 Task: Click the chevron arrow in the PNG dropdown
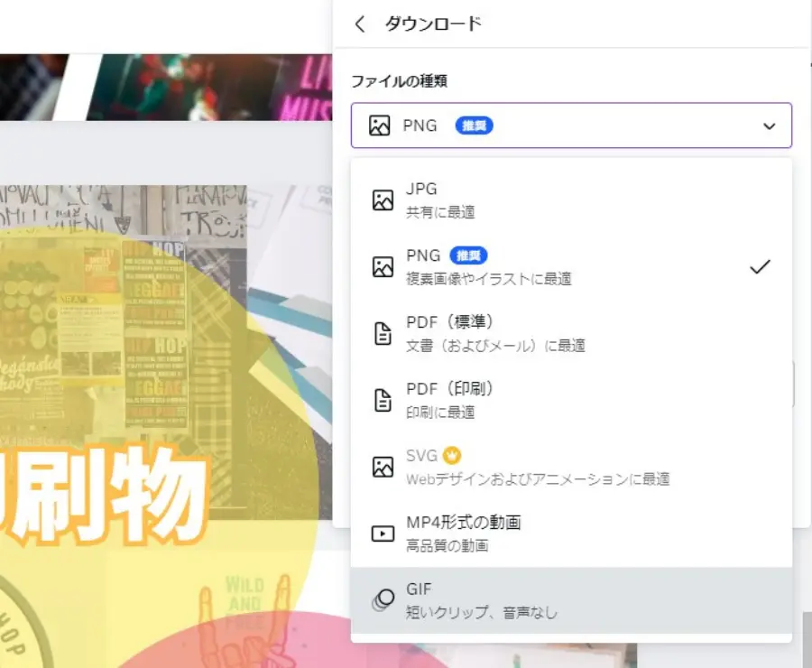(769, 126)
